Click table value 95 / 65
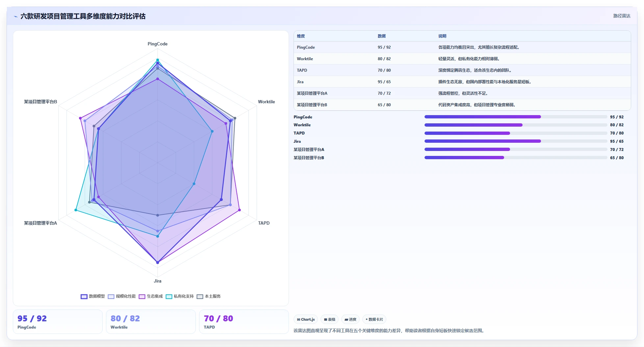The width and height of the screenshot is (644, 347). [384, 82]
